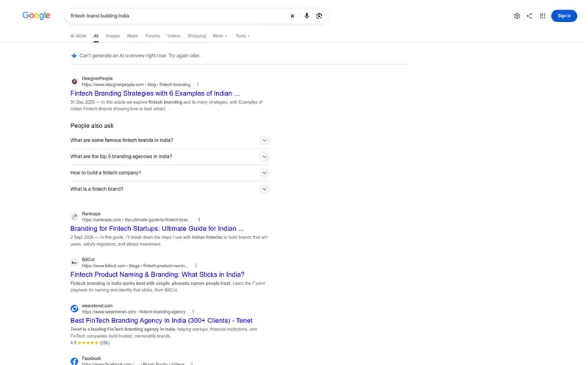Click the Rankraze site name

click(x=91, y=213)
